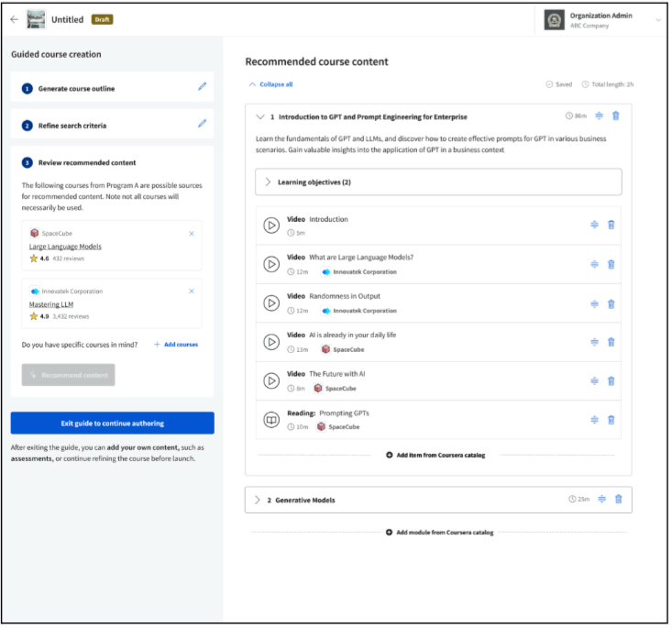The width and height of the screenshot is (672, 628).
Task: Play icon for Introduction video
Action: coord(271,226)
